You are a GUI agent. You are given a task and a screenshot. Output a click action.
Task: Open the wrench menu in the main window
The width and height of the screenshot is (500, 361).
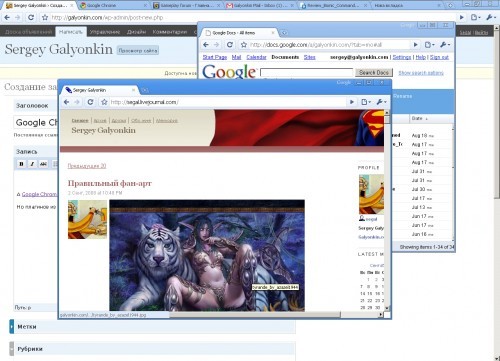[491, 17]
